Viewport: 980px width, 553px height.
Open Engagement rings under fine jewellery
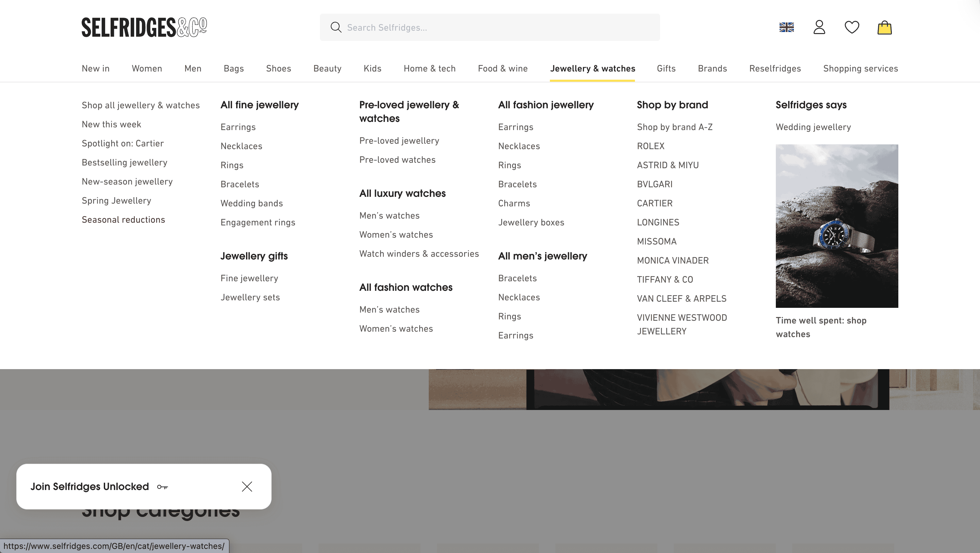point(258,222)
